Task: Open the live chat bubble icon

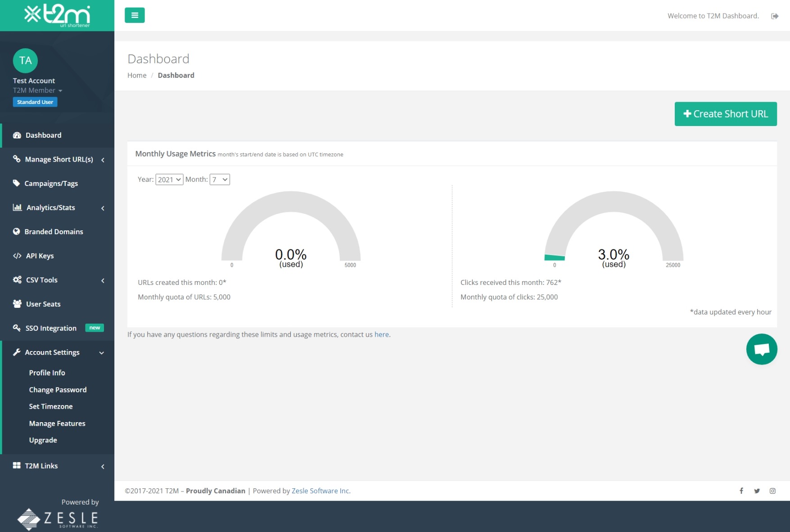Action: coord(761,349)
